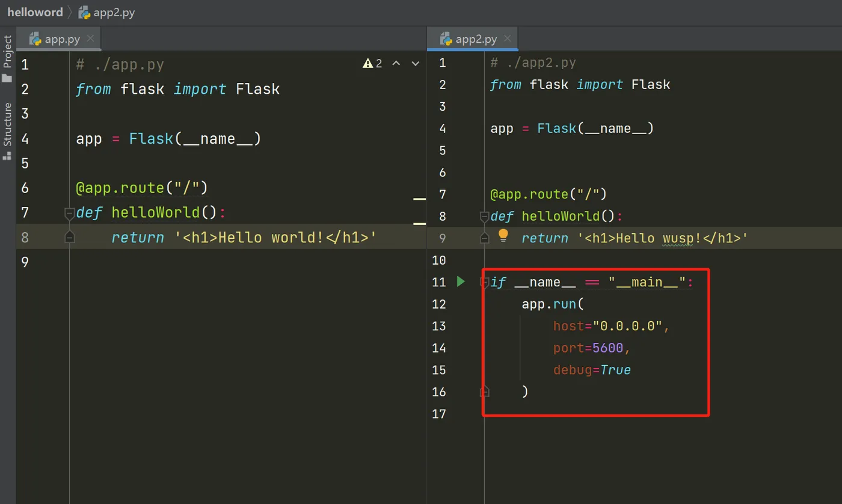The width and height of the screenshot is (842, 504).
Task: Click the flask import line in app.py
Action: [x=177, y=89]
